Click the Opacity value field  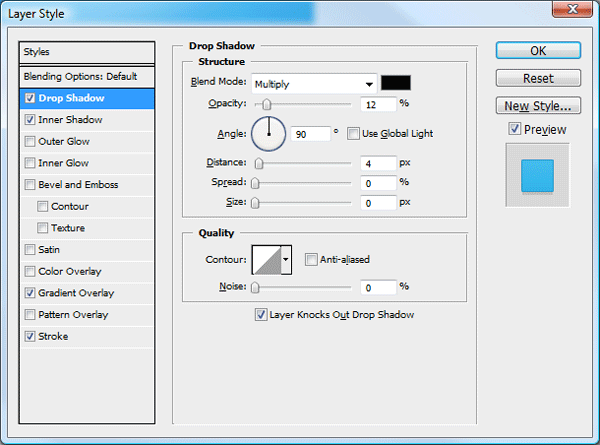pos(378,104)
